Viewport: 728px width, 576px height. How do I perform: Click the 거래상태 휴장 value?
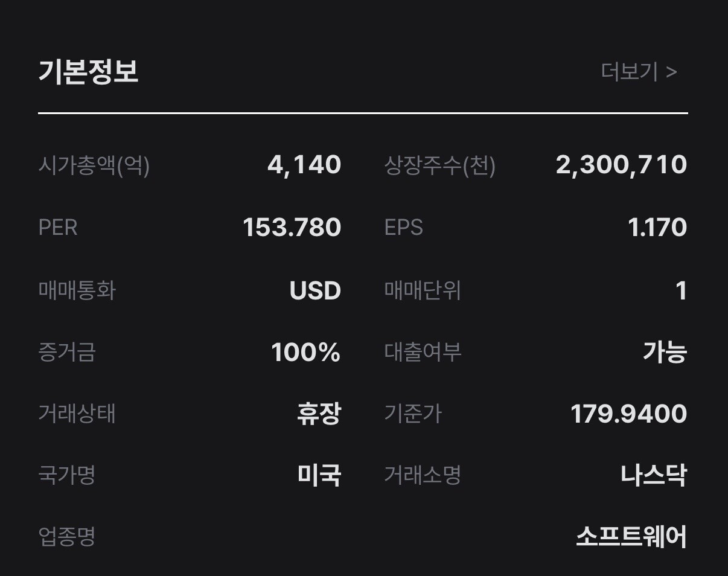319,414
